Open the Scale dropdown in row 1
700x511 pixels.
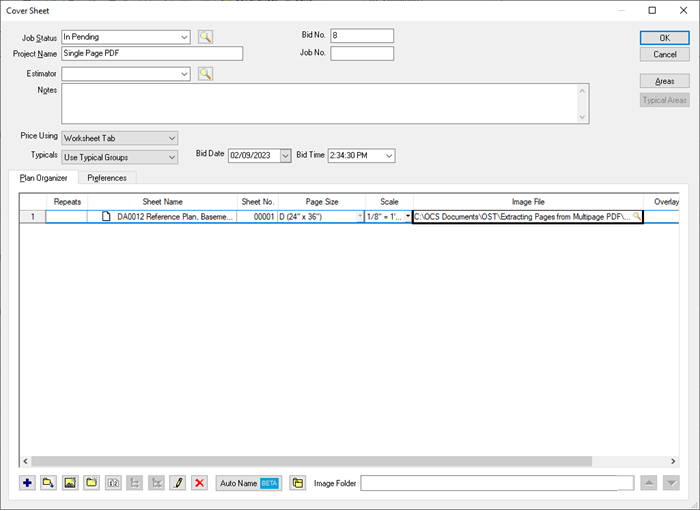pyautogui.click(x=408, y=216)
